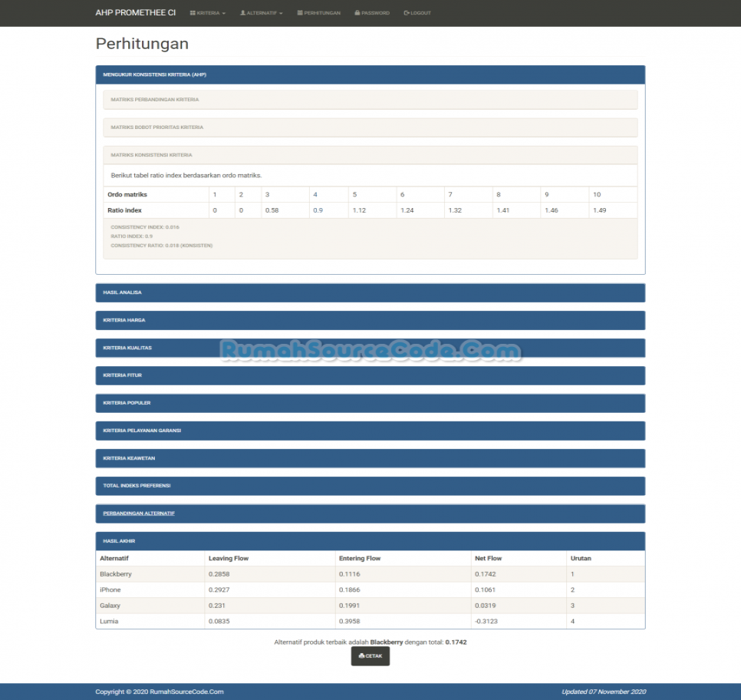Open the Kriteria dropdown caret
This screenshot has height=700, width=741.
[x=224, y=14]
